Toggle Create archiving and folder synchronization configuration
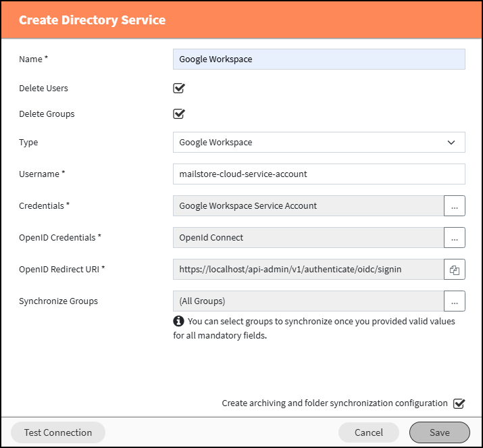Screen dimensions: 483x448 459,403
